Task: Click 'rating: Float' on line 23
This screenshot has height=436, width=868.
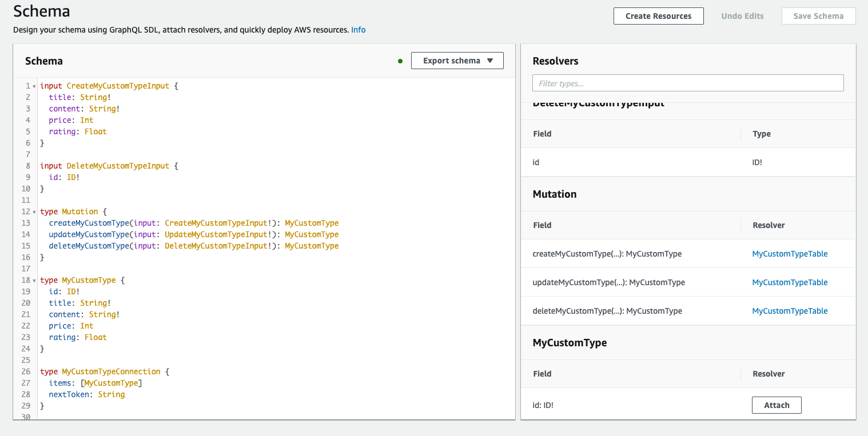Action: click(78, 337)
